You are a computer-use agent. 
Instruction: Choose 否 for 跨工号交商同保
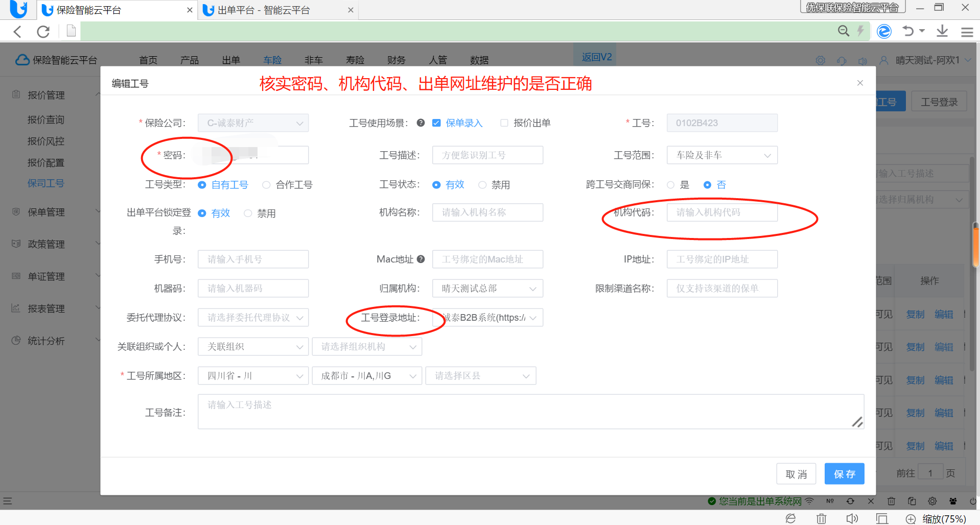707,185
